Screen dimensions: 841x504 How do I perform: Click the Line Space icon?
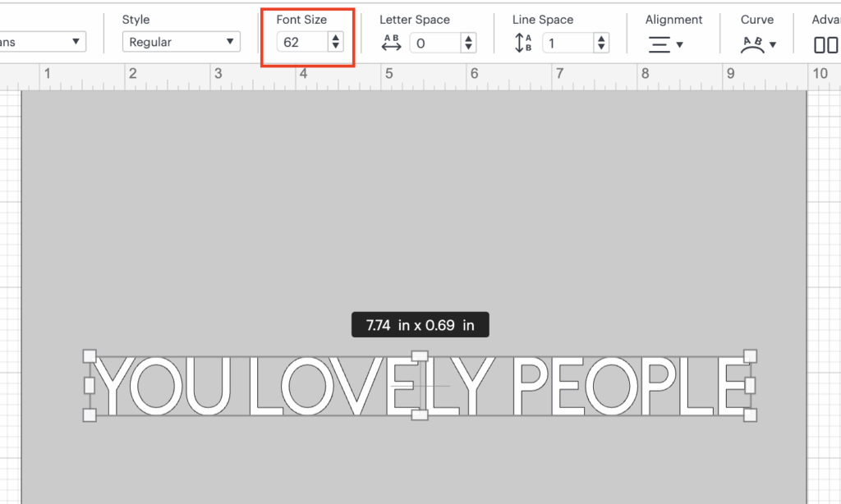click(x=523, y=44)
